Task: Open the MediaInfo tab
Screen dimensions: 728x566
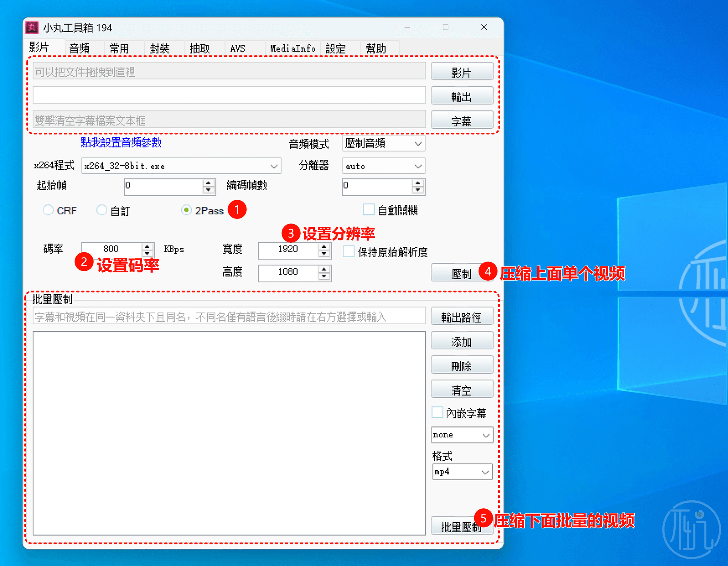Action: point(292,48)
